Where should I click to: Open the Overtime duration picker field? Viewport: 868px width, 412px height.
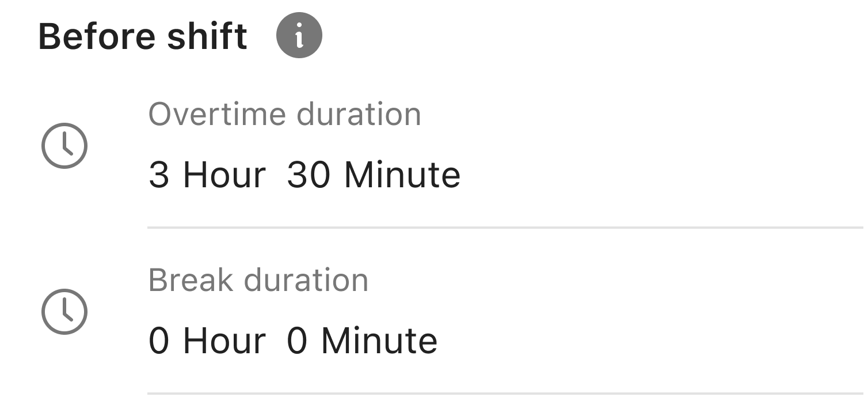click(505, 145)
